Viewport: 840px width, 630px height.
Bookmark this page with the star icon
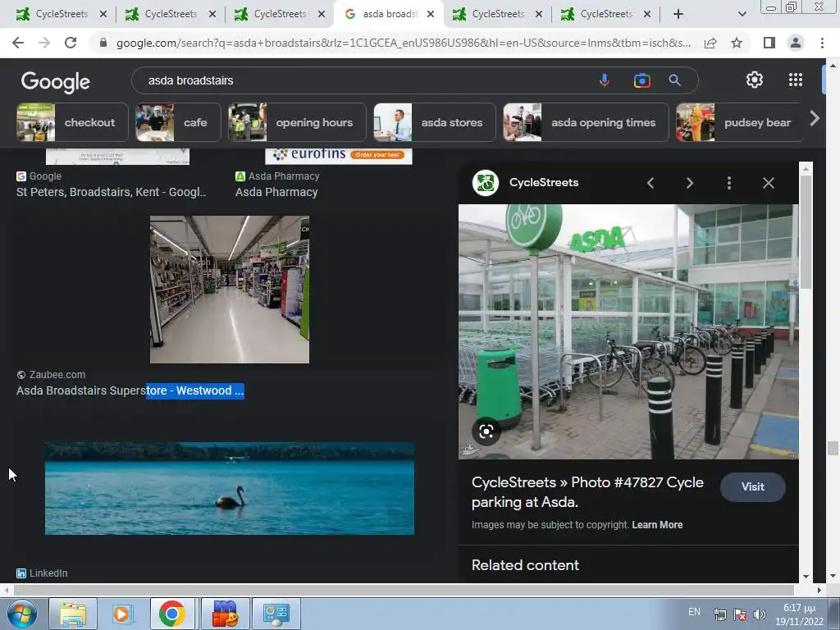(x=737, y=43)
